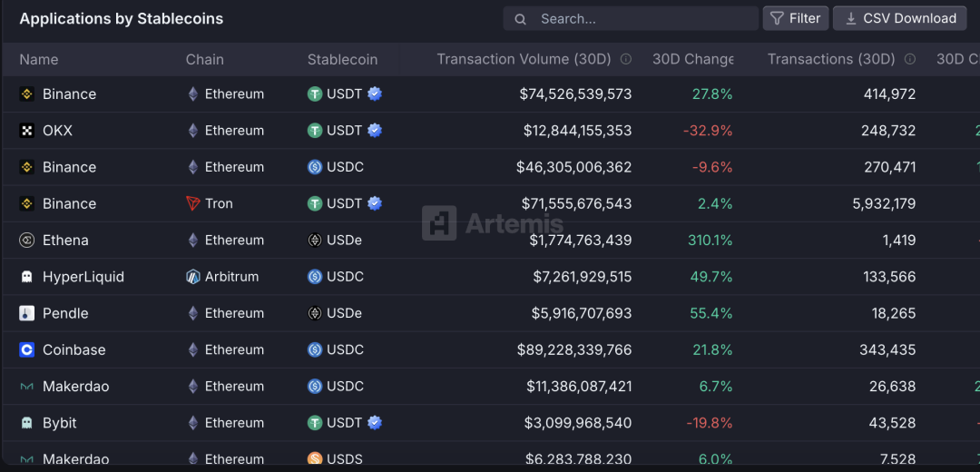Click the HyperLiquid logo icon
The width and height of the screenshot is (980, 472).
click(x=27, y=277)
